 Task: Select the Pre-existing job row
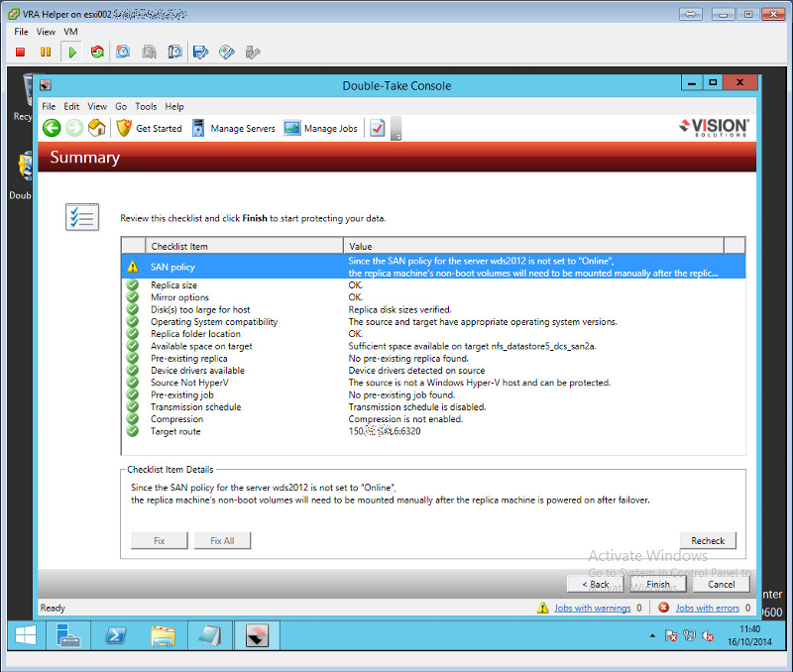(433, 394)
